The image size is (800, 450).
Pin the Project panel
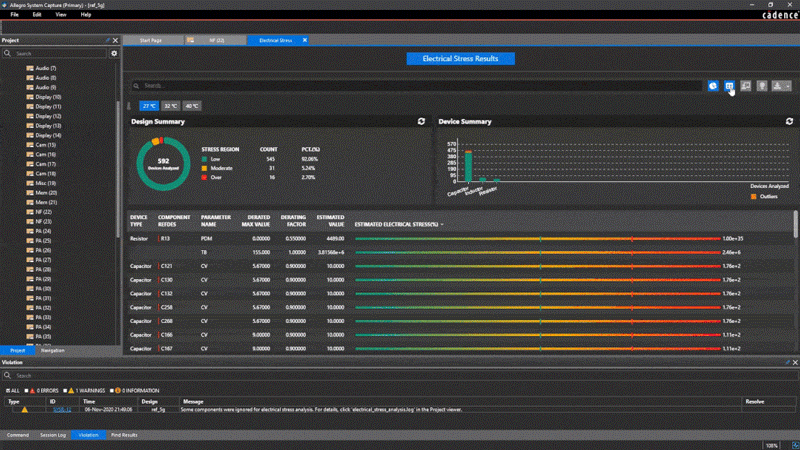108,40
